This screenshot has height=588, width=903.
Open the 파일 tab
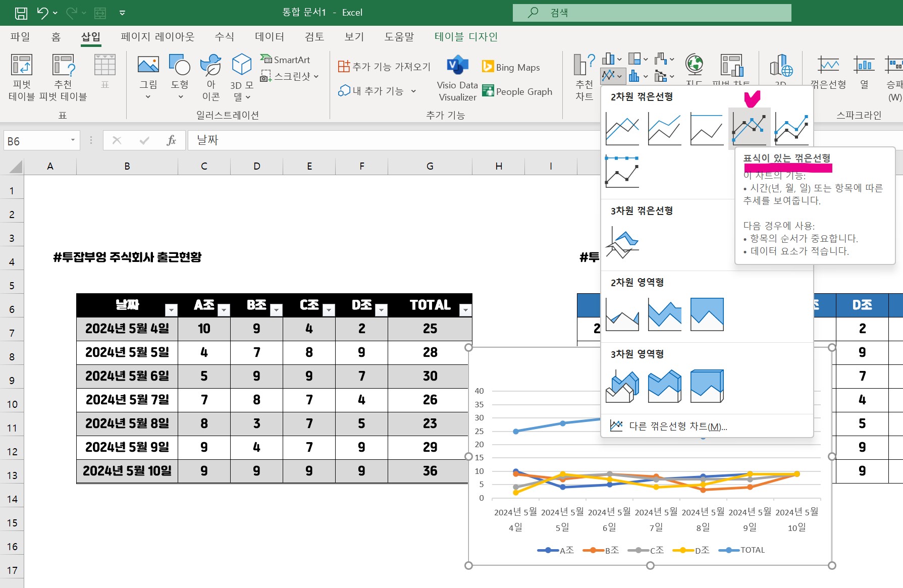pos(20,37)
